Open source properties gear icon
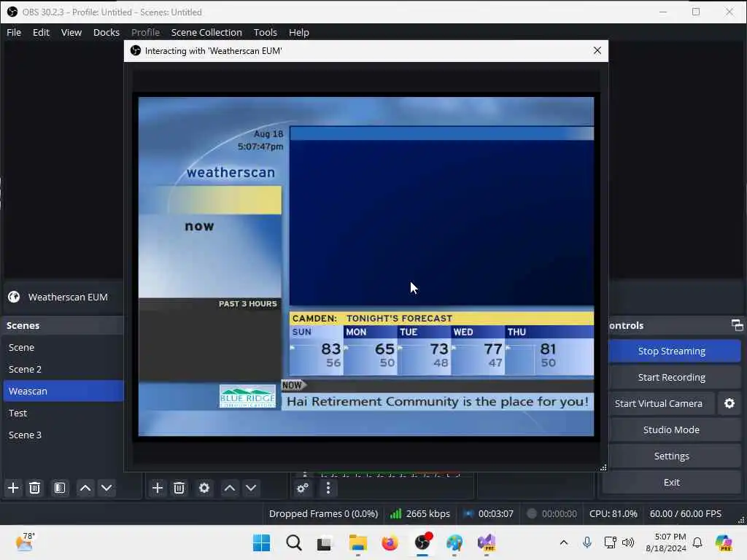 pyautogui.click(x=204, y=488)
